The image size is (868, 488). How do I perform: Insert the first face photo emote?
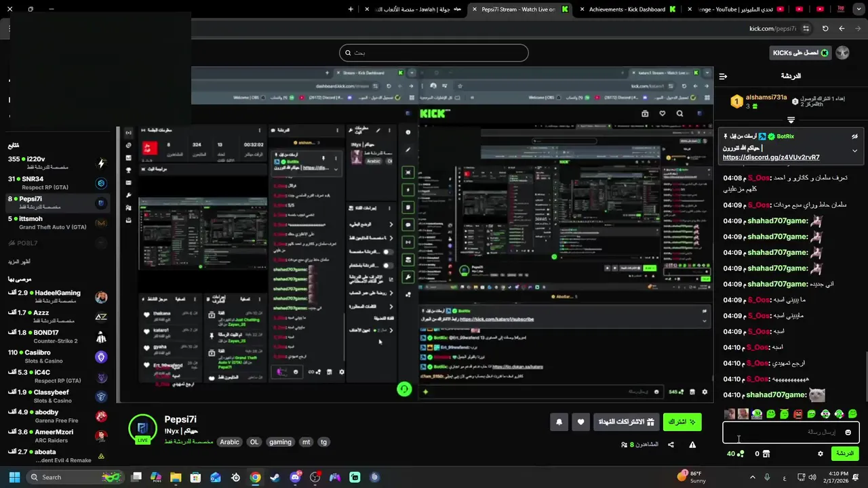click(x=730, y=414)
